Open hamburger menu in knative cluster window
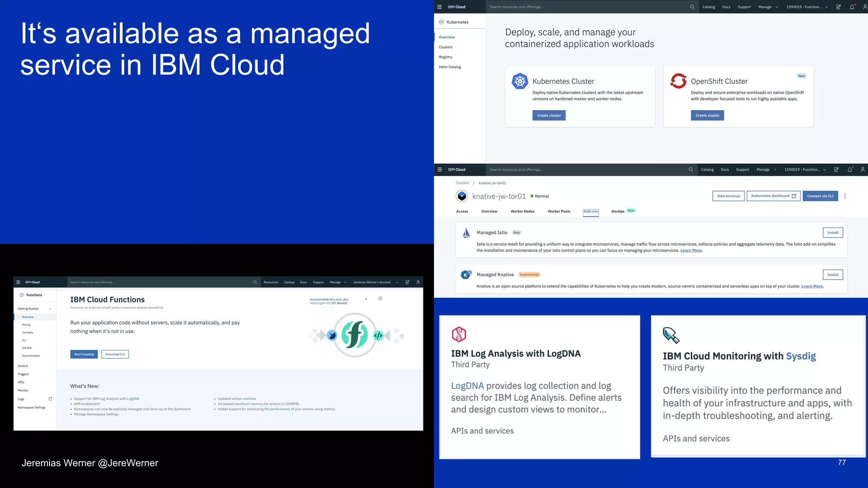Image resolution: width=868 pixels, height=488 pixels. click(x=440, y=169)
